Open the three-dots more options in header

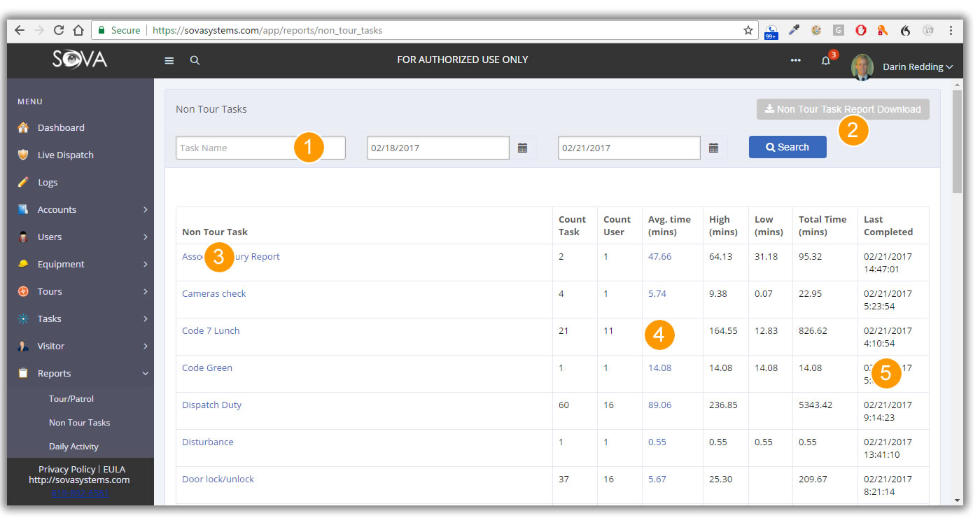795,60
